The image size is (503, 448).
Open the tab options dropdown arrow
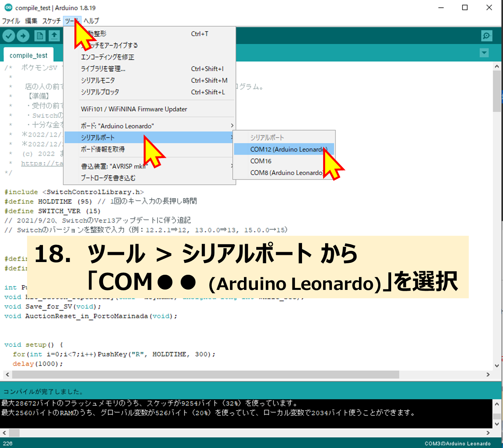[x=484, y=53]
